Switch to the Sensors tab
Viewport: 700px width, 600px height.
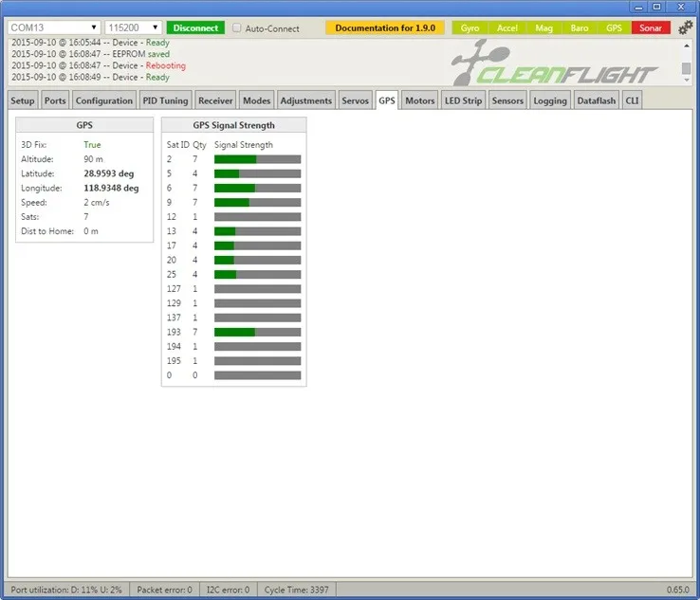(x=507, y=100)
